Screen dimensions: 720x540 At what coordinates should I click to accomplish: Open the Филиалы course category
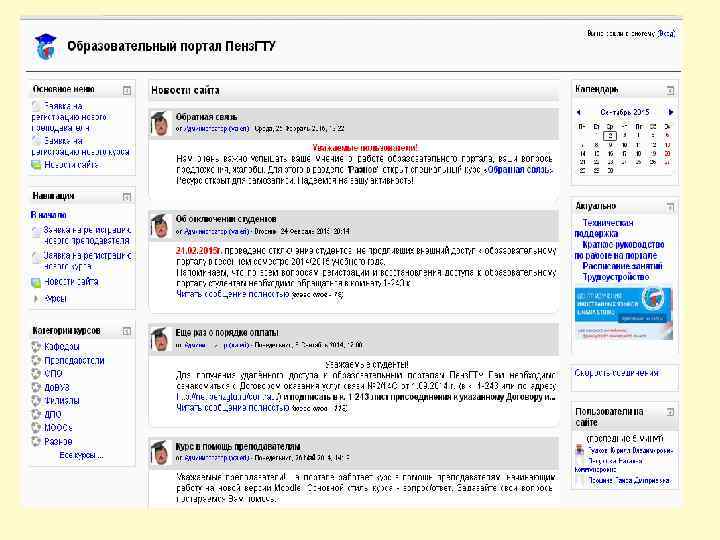tap(62, 400)
